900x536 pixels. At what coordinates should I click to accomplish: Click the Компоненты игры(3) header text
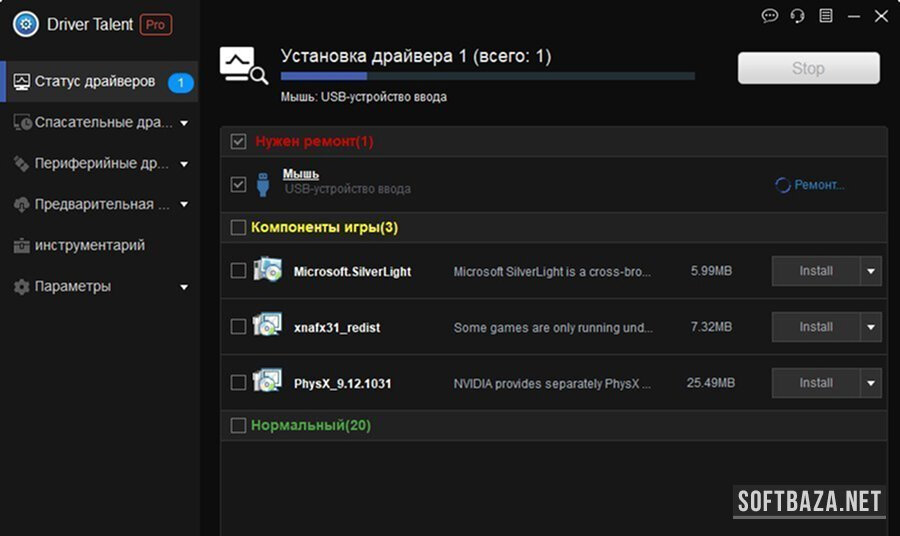click(324, 227)
